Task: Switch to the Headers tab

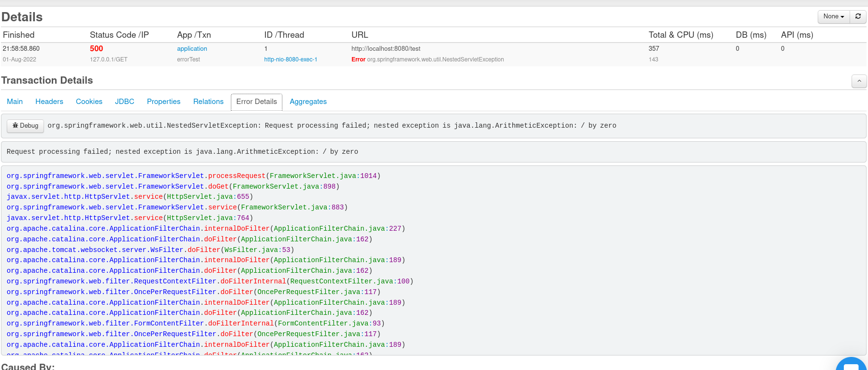Action: [x=49, y=102]
